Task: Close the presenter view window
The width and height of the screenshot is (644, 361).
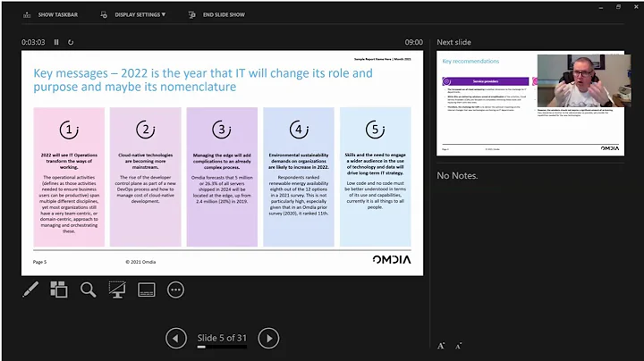Action: (x=636, y=7)
